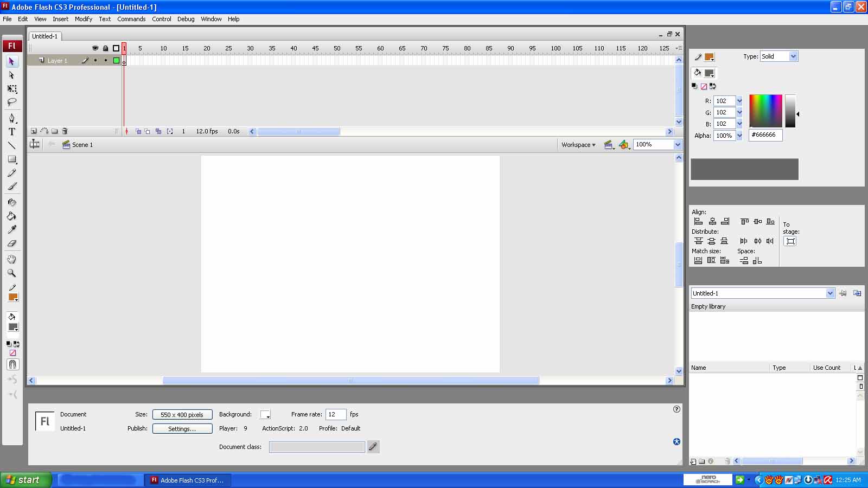Viewport: 868px width, 488px height.
Task: Open the Workspace dropdown
Action: (578, 145)
